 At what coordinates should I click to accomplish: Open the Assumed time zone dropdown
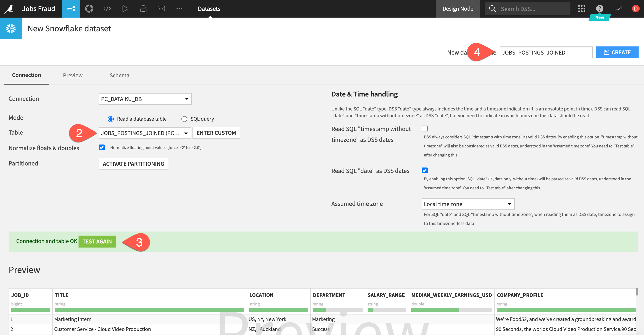point(468,204)
